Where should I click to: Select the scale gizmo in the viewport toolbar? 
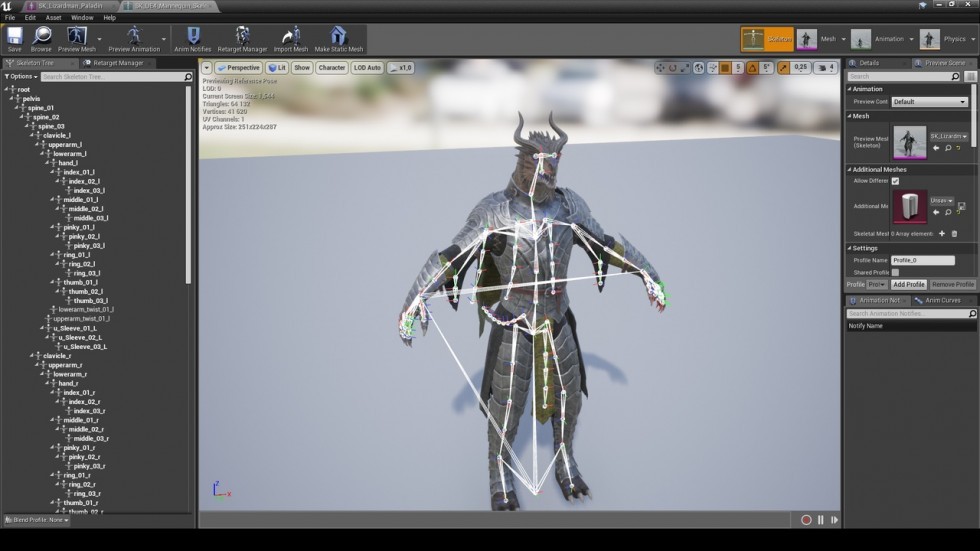[x=685, y=67]
